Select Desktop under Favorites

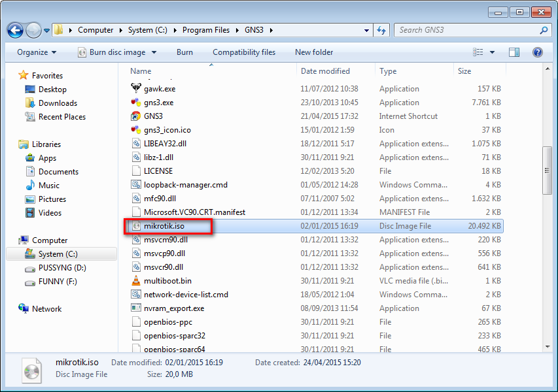[x=52, y=90]
